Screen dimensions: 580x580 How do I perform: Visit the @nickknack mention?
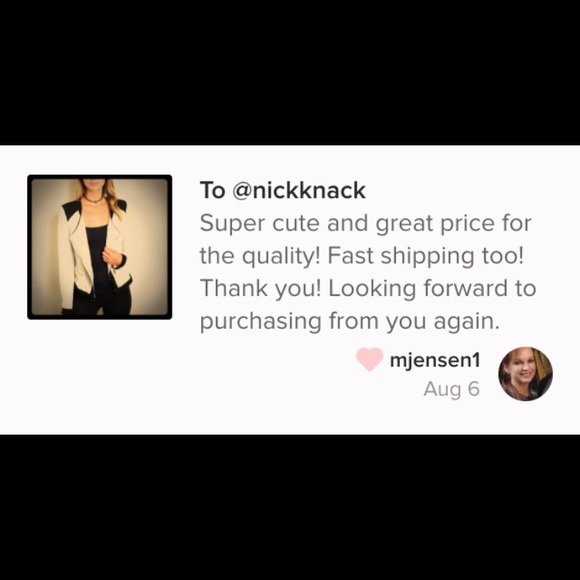tap(299, 190)
